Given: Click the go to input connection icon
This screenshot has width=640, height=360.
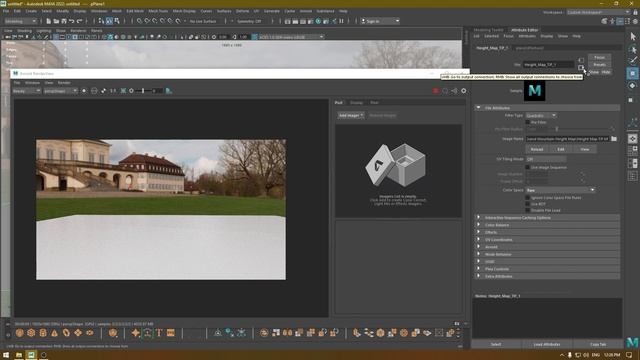Looking at the screenshot, I should tap(581, 60).
